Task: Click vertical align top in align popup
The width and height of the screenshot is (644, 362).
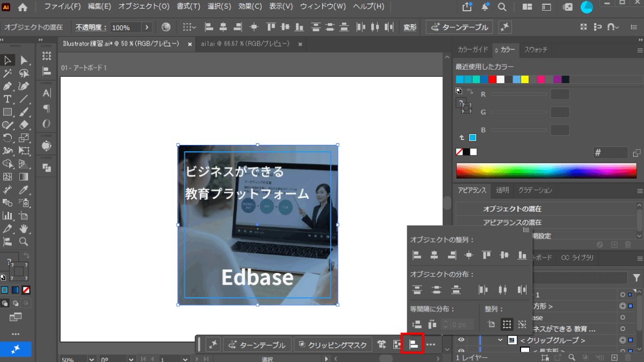Action: (x=486, y=255)
